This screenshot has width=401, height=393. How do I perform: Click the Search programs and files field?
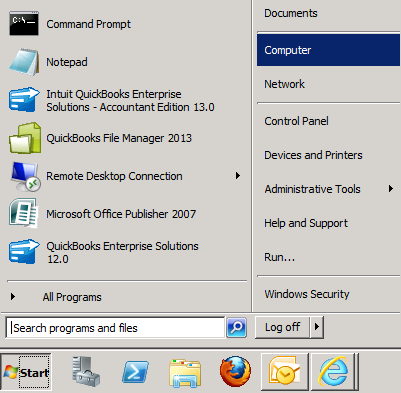pyautogui.click(x=115, y=328)
